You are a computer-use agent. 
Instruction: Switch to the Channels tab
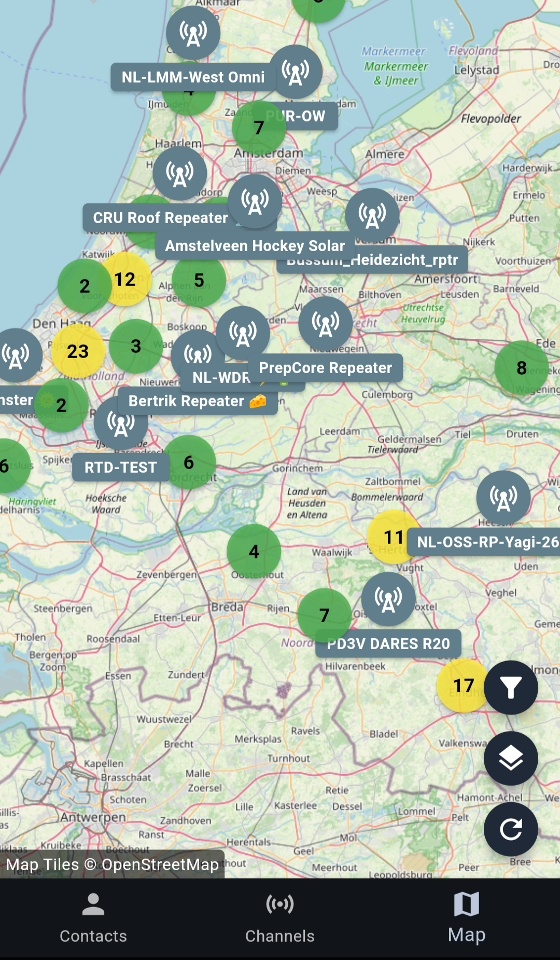pos(280,918)
